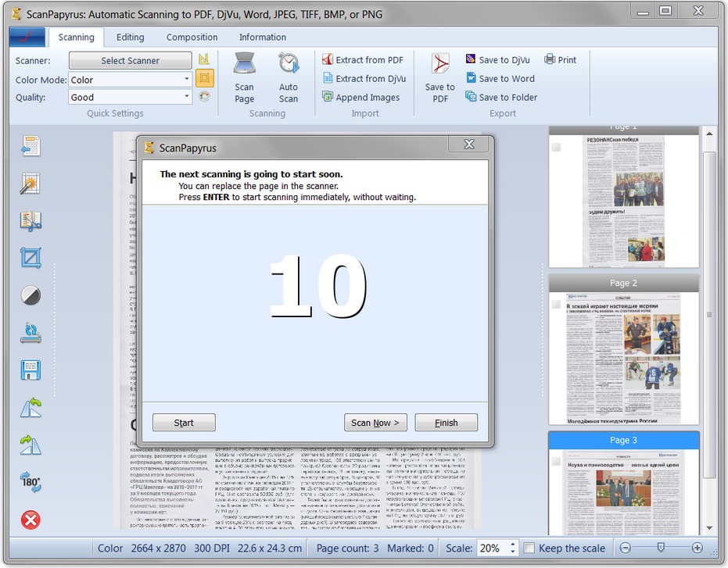Click Save to Folder
The height and width of the screenshot is (568, 728).
coord(501,97)
